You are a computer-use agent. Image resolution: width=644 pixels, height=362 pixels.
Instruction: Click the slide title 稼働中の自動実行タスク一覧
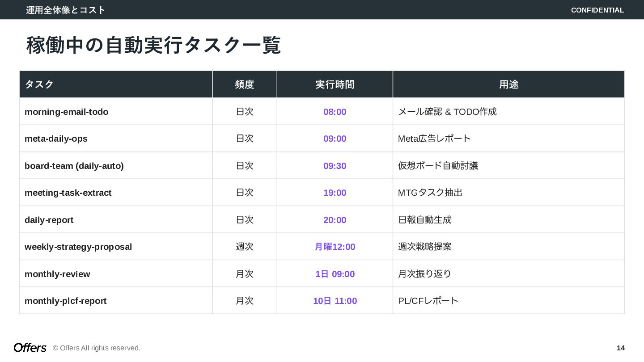[x=153, y=45]
